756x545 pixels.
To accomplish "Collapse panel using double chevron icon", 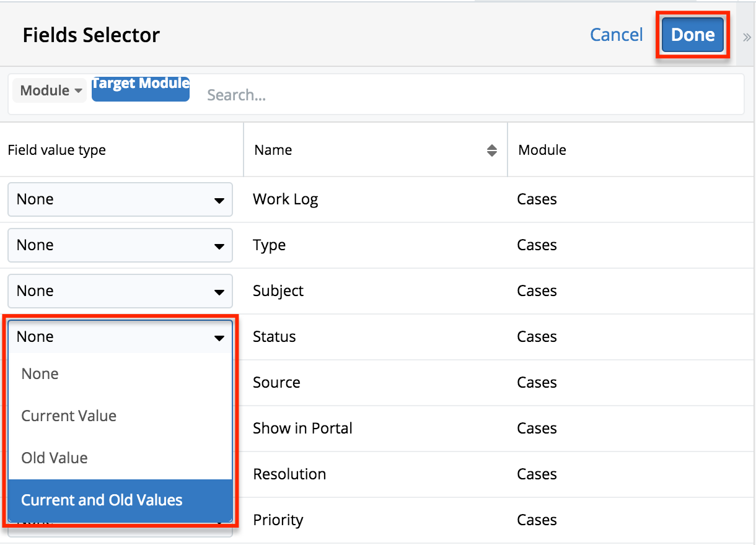I will click(x=747, y=37).
